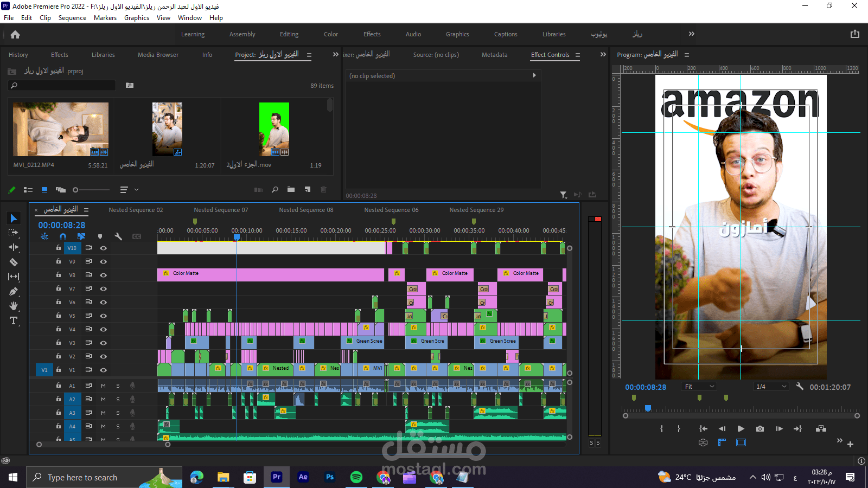Open the button editor plus icon
The height and width of the screenshot is (488, 868).
(x=850, y=444)
